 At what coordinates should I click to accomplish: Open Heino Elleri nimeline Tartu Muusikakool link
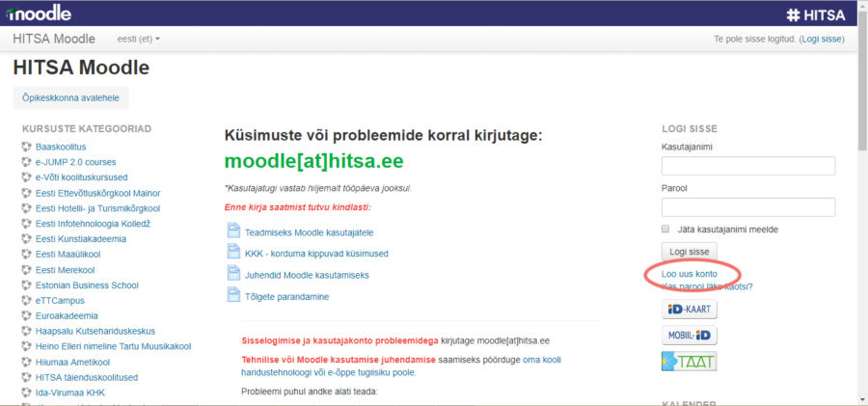(x=113, y=346)
